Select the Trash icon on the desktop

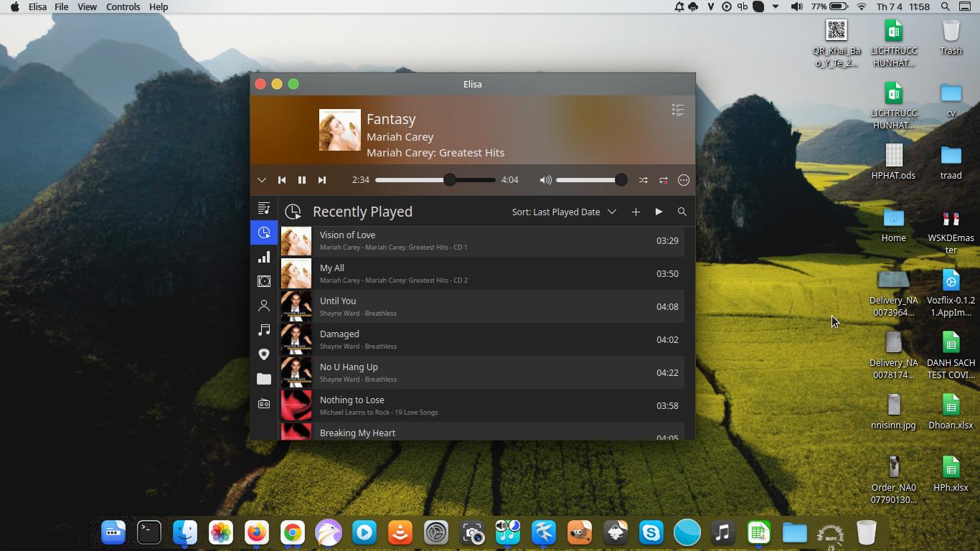point(951,37)
